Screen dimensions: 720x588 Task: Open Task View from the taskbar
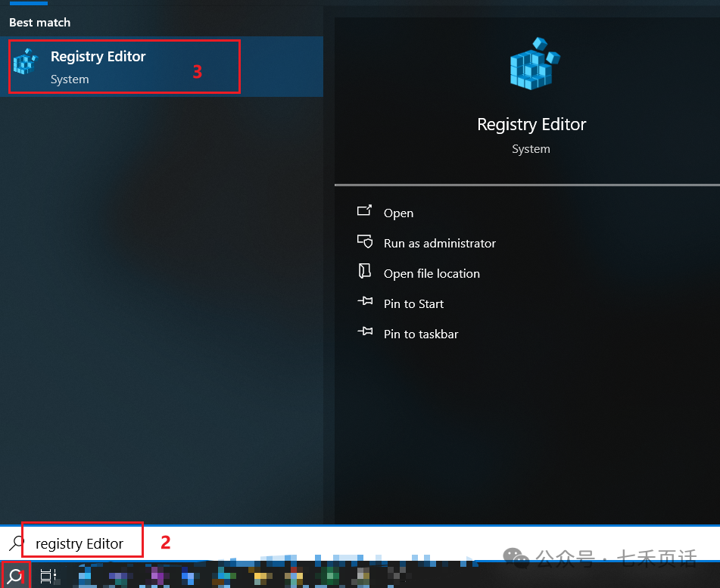tap(48, 577)
